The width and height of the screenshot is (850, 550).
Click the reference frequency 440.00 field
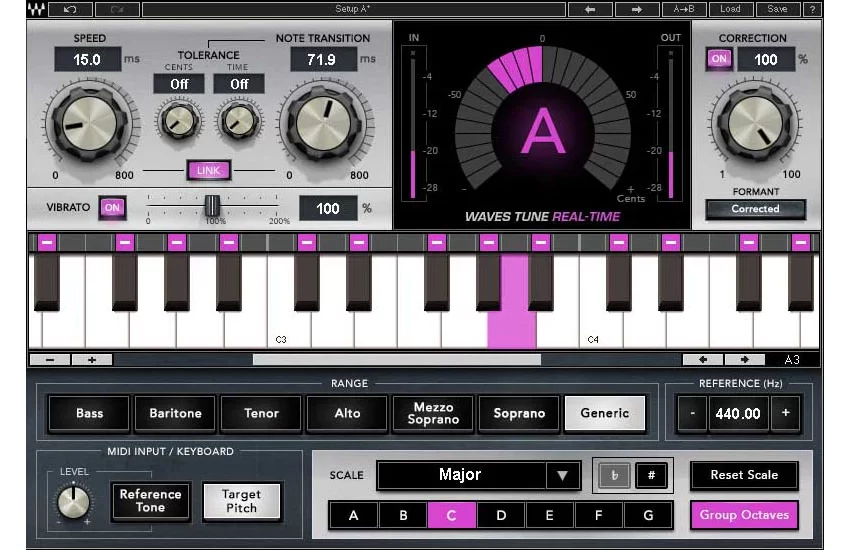738,414
